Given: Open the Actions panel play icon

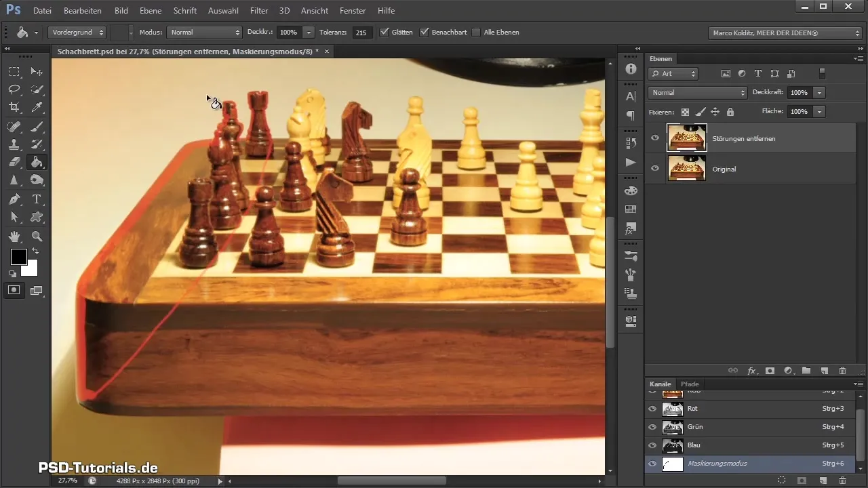Looking at the screenshot, I should coord(631,162).
